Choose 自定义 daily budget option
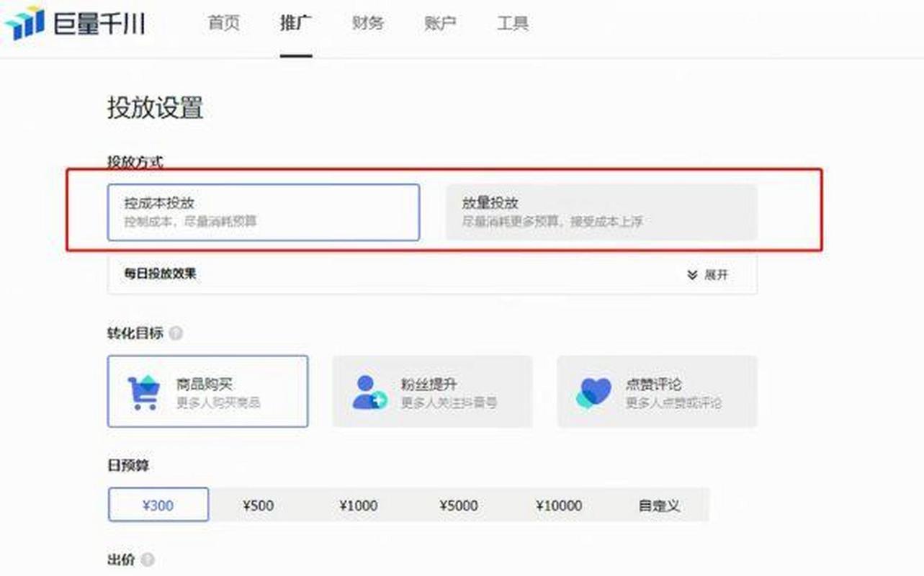 [x=659, y=505]
